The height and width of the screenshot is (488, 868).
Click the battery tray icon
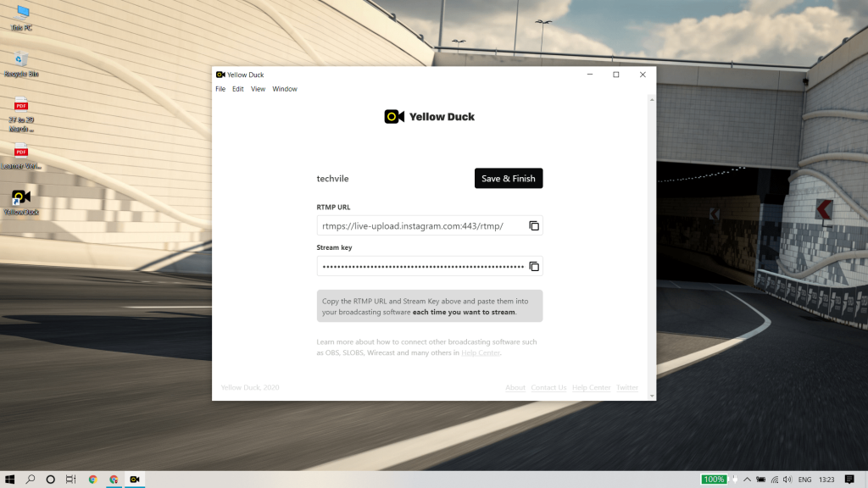(761, 480)
